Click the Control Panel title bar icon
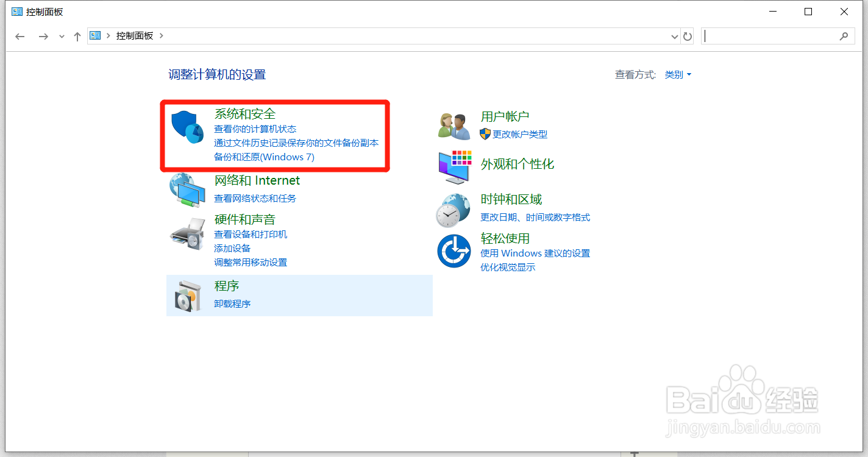Image resolution: width=868 pixels, height=457 pixels. [x=17, y=12]
